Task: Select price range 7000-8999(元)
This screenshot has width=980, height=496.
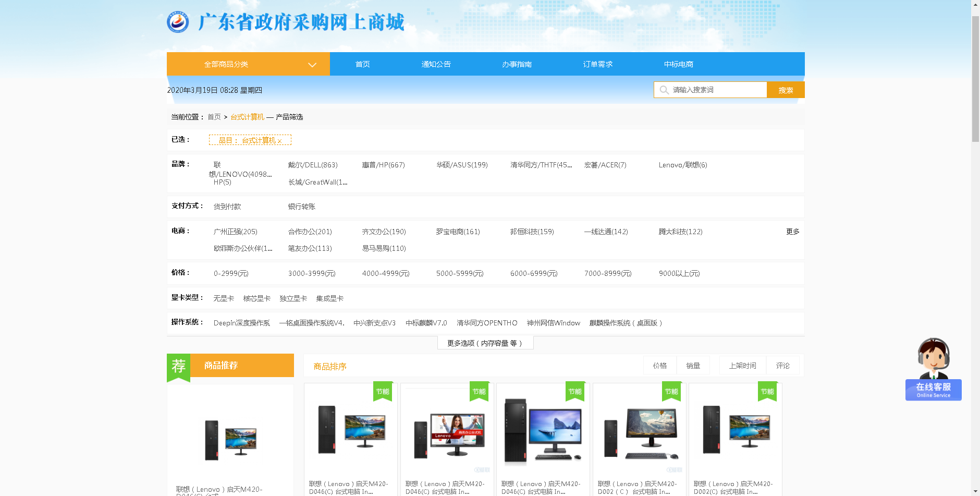Action: point(608,273)
